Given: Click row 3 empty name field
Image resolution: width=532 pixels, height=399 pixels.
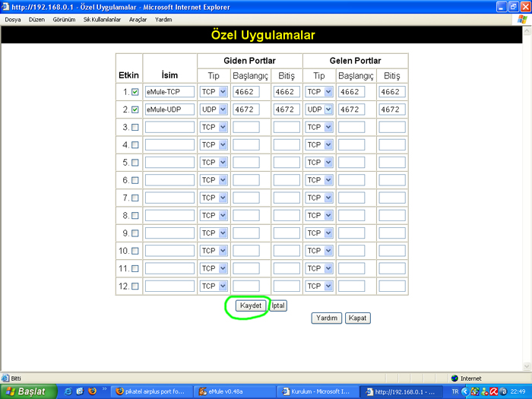Looking at the screenshot, I should click(169, 127).
